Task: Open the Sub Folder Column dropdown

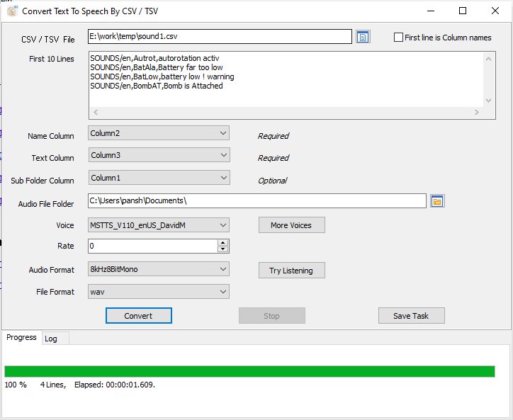Action: 159,178
